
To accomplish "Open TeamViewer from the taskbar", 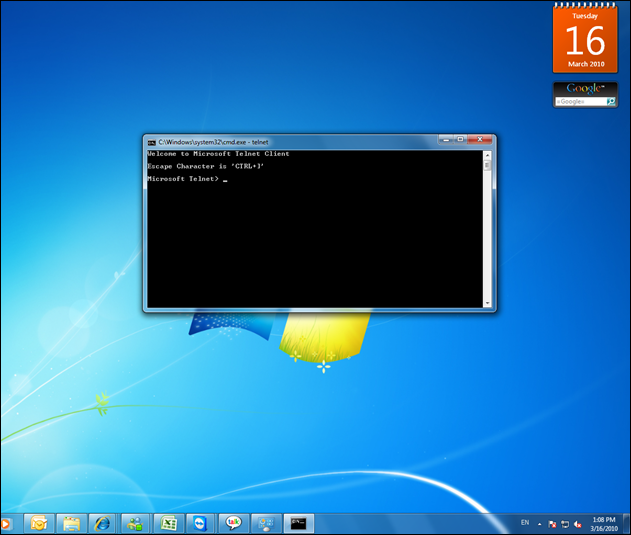I will (x=200, y=524).
